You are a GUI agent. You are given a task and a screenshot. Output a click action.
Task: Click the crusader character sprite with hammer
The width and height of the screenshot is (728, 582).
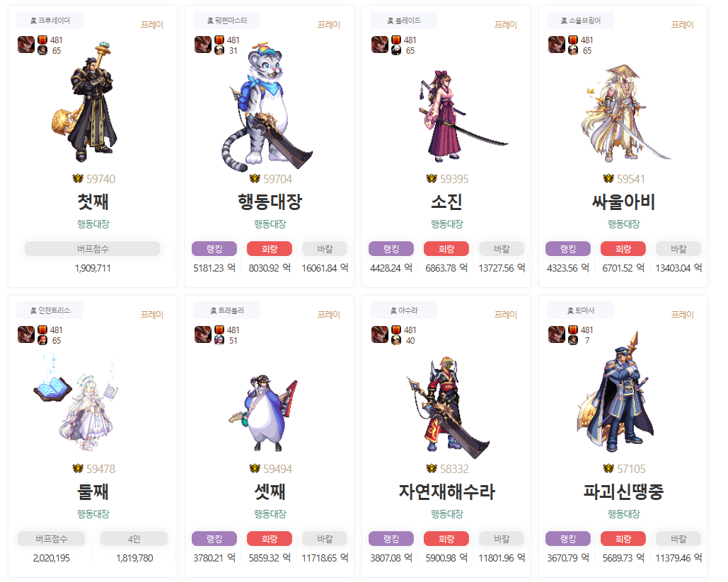coord(86,102)
